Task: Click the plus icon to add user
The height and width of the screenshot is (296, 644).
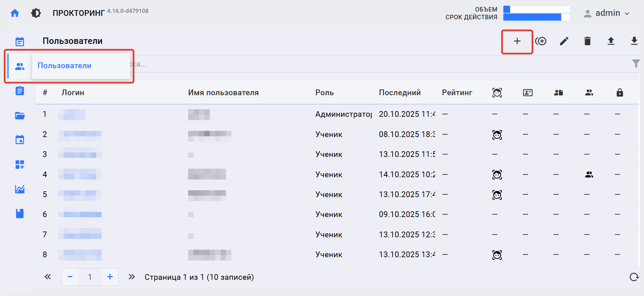Action: pyautogui.click(x=517, y=41)
